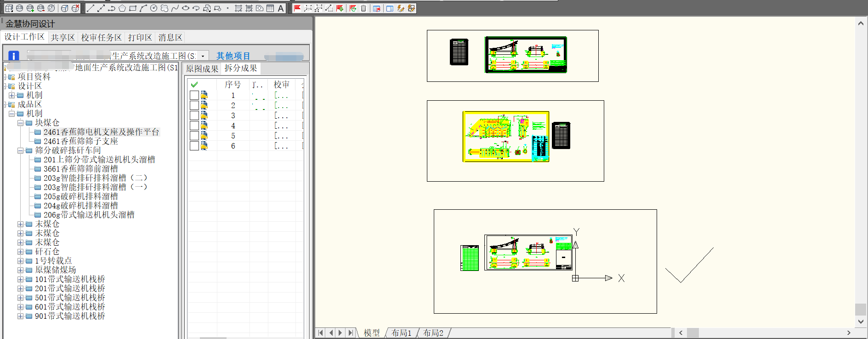Collapse the 块煤仓 tree node
Screen dimensions: 868x339
click(21, 123)
